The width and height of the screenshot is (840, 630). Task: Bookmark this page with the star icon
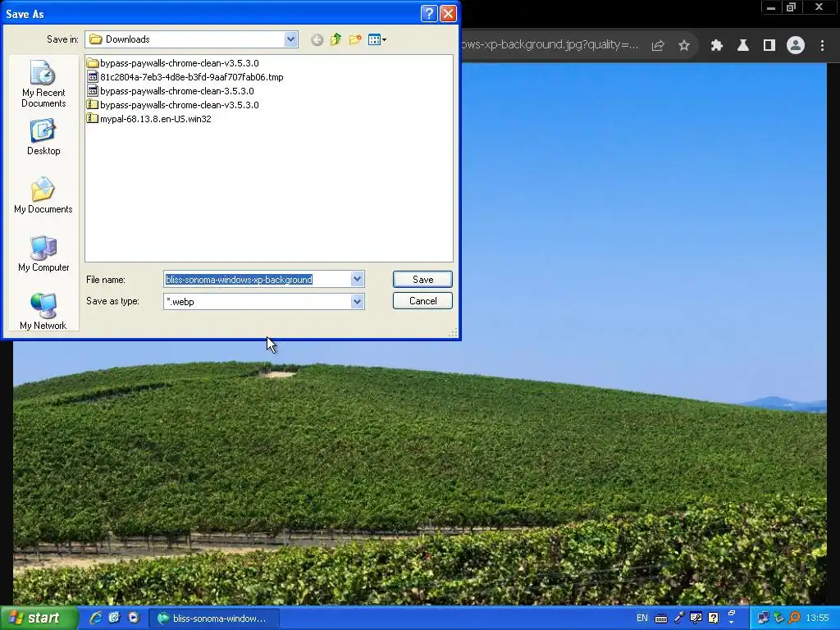pos(684,46)
